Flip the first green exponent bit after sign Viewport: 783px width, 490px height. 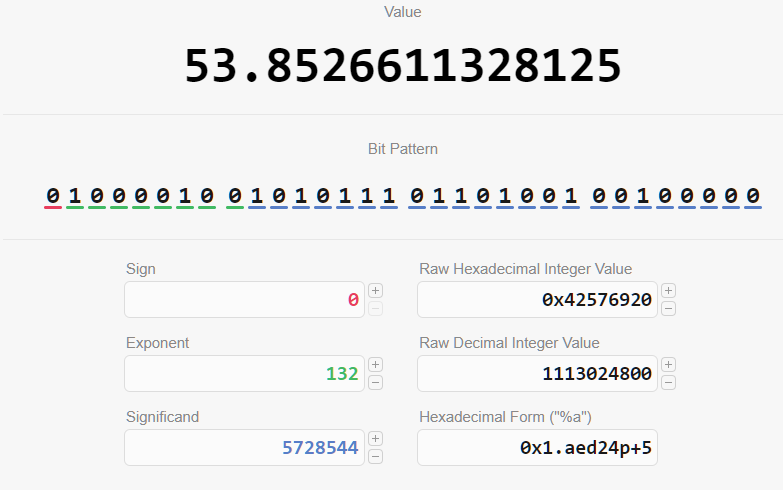click(75, 196)
